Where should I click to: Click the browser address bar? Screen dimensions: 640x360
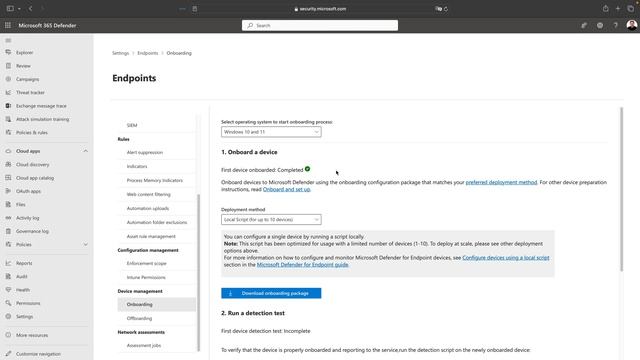click(x=320, y=9)
